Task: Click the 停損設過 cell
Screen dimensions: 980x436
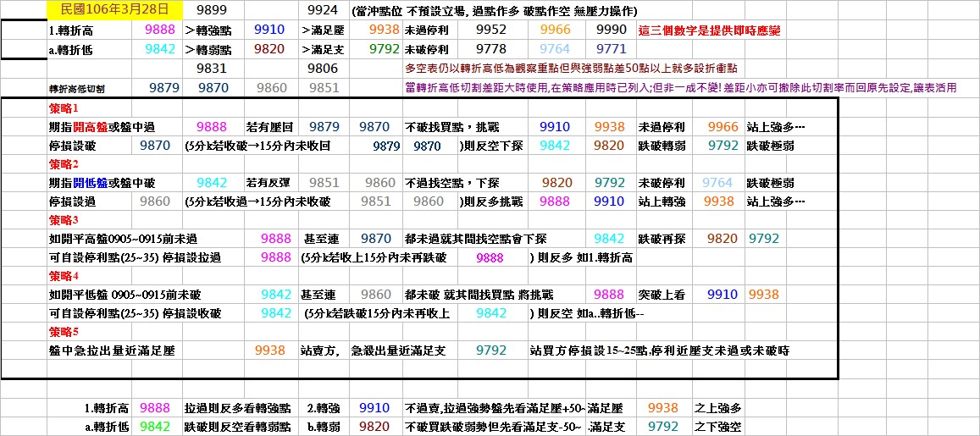Action: 72,202
